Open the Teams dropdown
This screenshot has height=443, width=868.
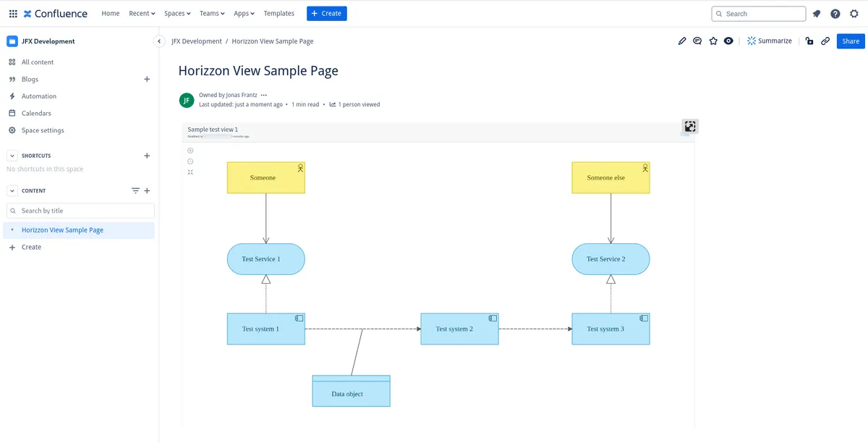[212, 14]
